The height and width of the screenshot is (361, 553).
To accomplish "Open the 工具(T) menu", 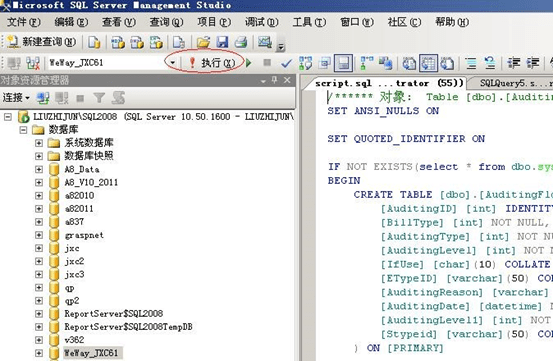I will click(x=309, y=22).
